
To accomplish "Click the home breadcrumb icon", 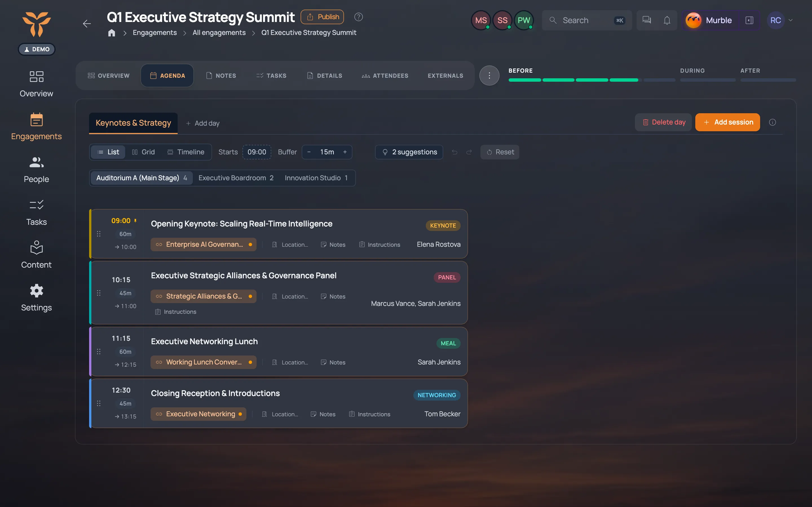I will 111,32.
